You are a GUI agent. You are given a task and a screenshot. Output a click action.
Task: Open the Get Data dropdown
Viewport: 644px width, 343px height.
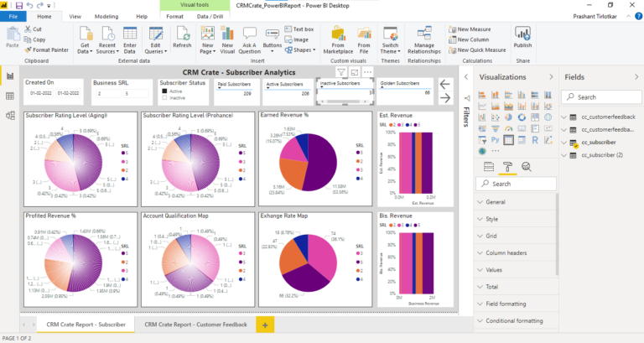pos(85,40)
